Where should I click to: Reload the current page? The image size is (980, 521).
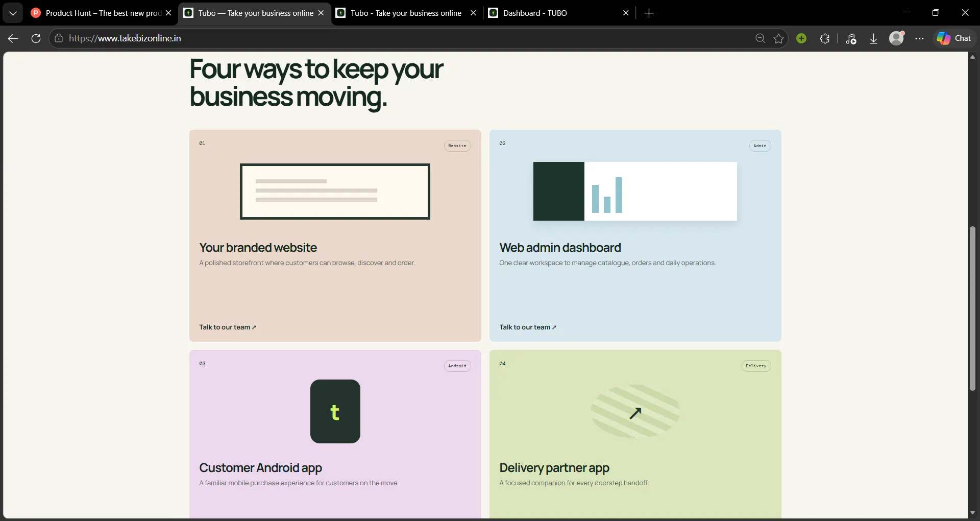[36, 38]
